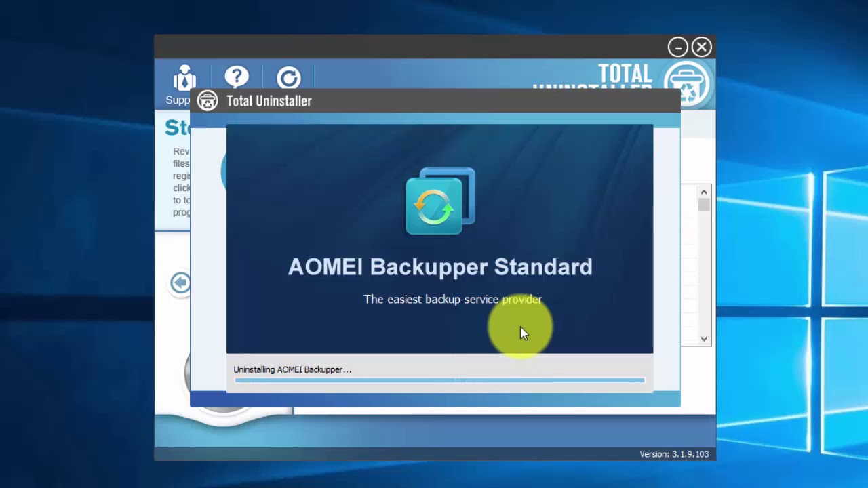Click the Total Uninstaller dialog title icon
The height and width of the screenshot is (488, 868).
(x=208, y=101)
